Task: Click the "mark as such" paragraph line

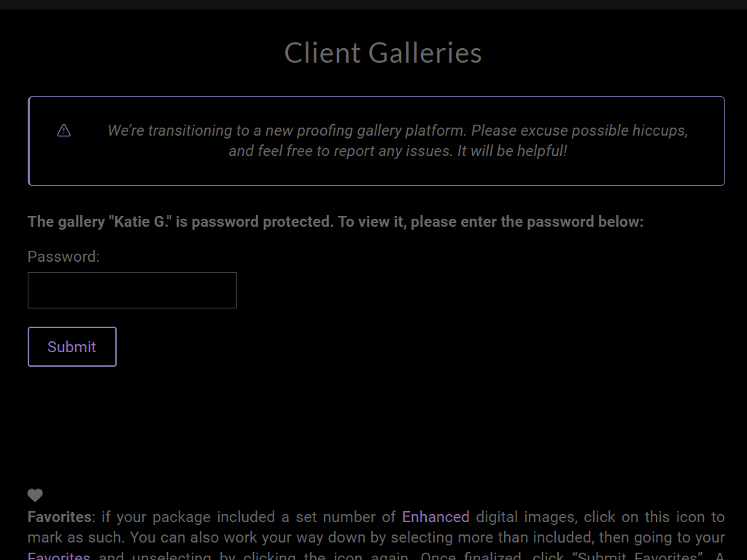Action: [x=376, y=537]
